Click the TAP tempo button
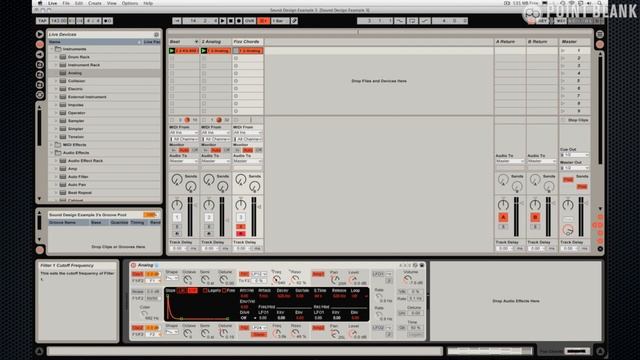640x360 pixels. tap(42, 21)
